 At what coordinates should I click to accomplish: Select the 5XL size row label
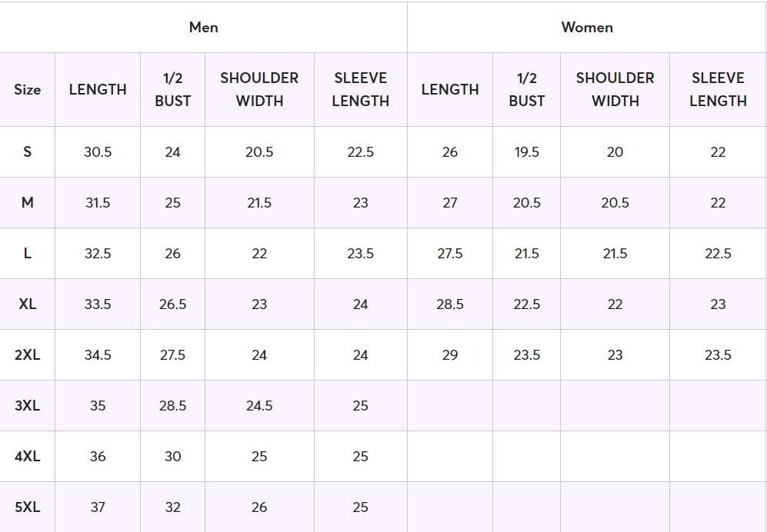[x=27, y=507]
